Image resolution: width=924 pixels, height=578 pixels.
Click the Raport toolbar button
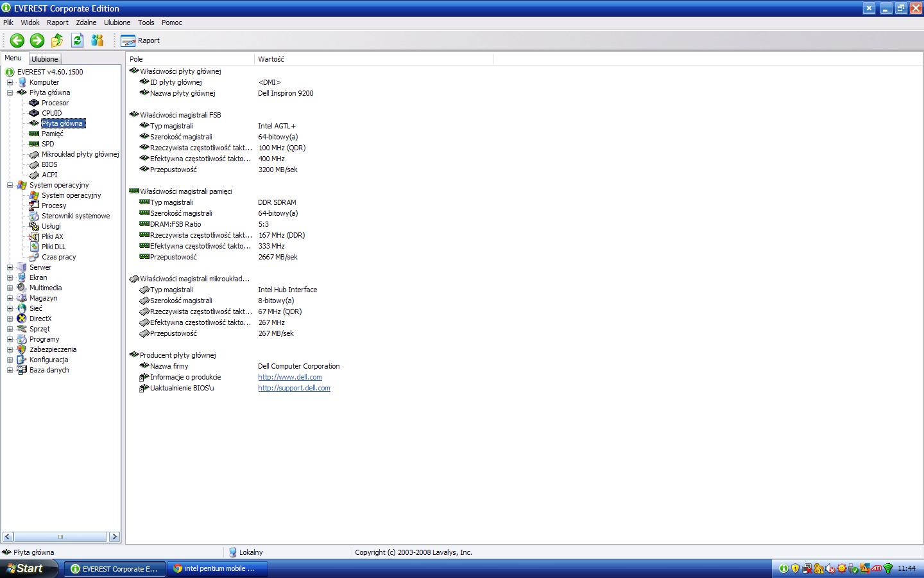(141, 40)
